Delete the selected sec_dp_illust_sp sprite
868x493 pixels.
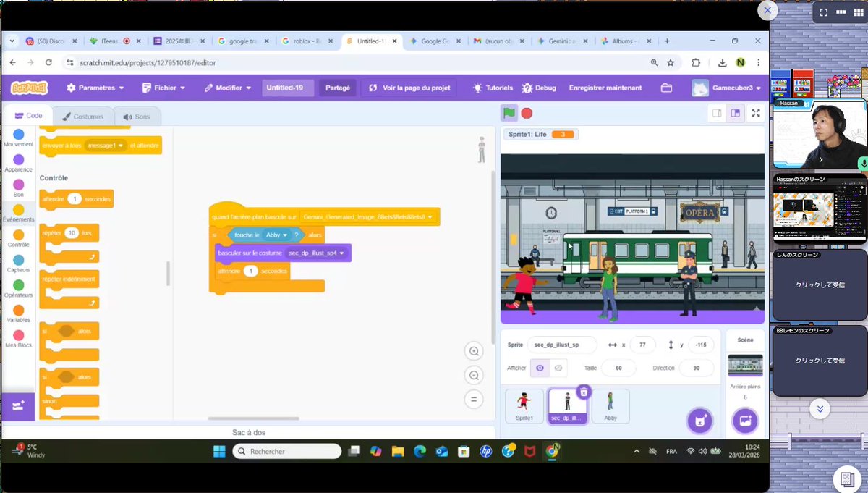tap(584, 392)
